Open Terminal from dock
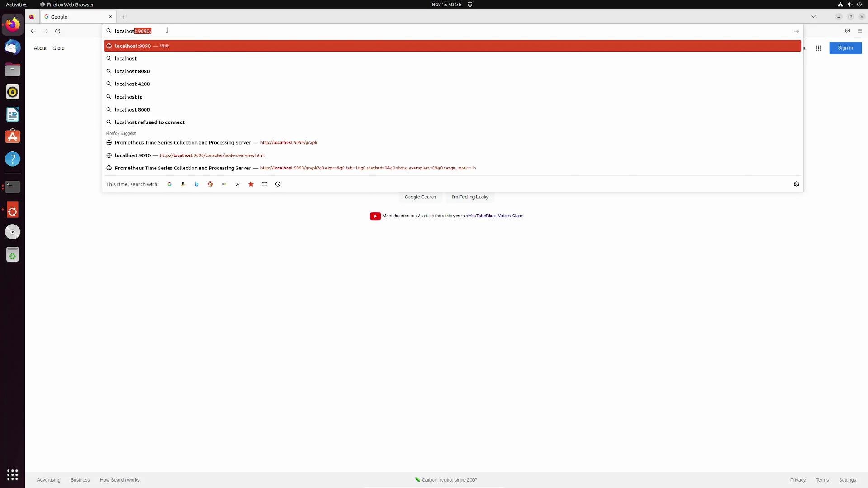The height and width of the screenshot is (488, 868). [x=13, y=187]
